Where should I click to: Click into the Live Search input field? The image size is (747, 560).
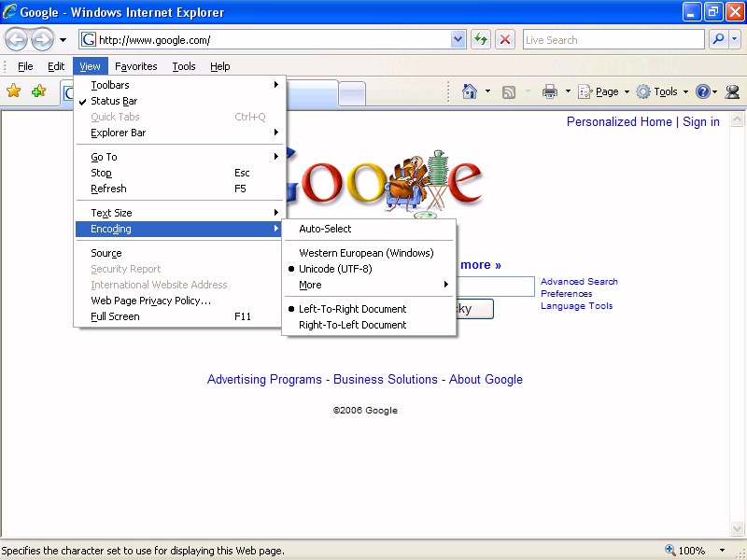(612, 39)
